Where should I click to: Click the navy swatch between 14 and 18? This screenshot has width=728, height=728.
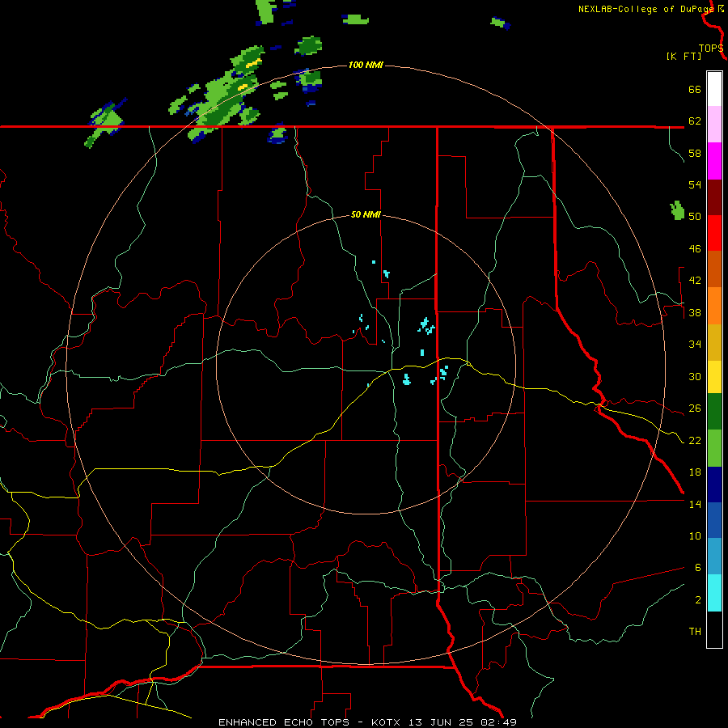click(x=714, y=485)
